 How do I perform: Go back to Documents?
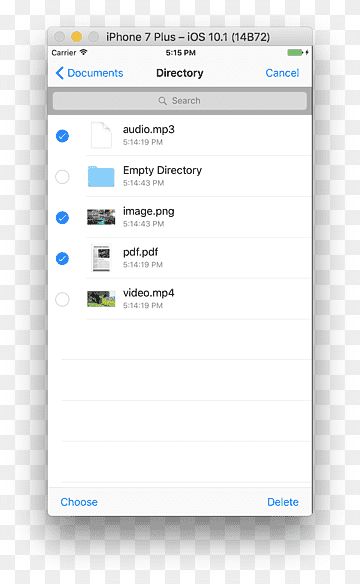(x=89, y=73)
